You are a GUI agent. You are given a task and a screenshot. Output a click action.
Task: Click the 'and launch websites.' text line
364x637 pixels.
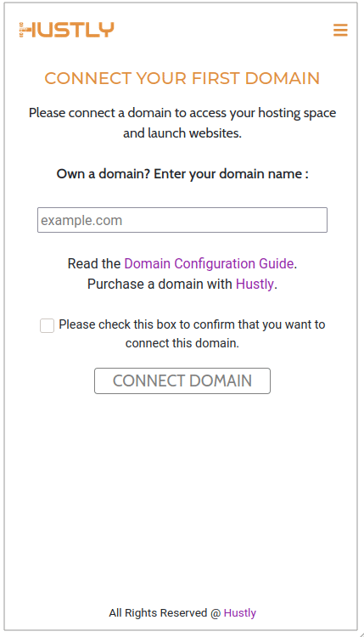click(182, 133)
